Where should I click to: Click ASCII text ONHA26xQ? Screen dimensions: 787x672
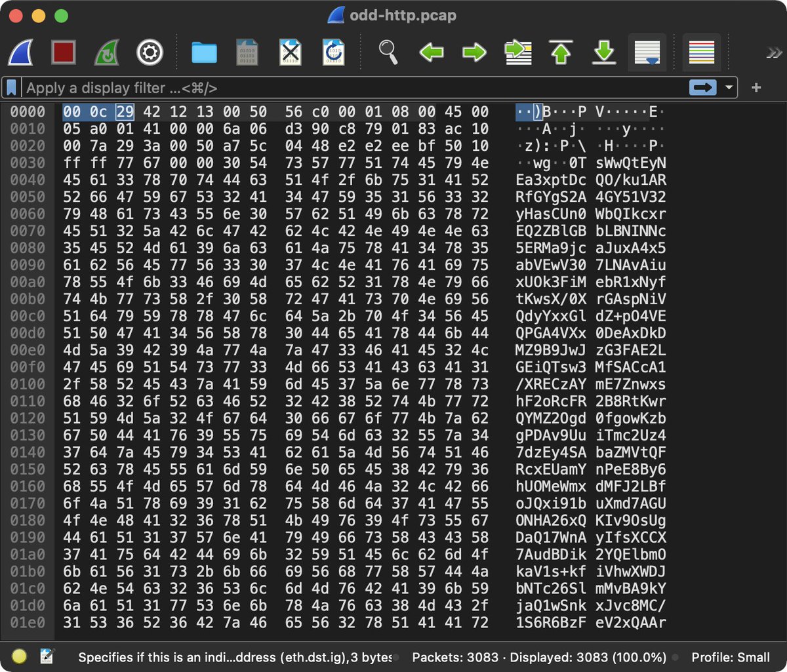[x=551, y=521]
